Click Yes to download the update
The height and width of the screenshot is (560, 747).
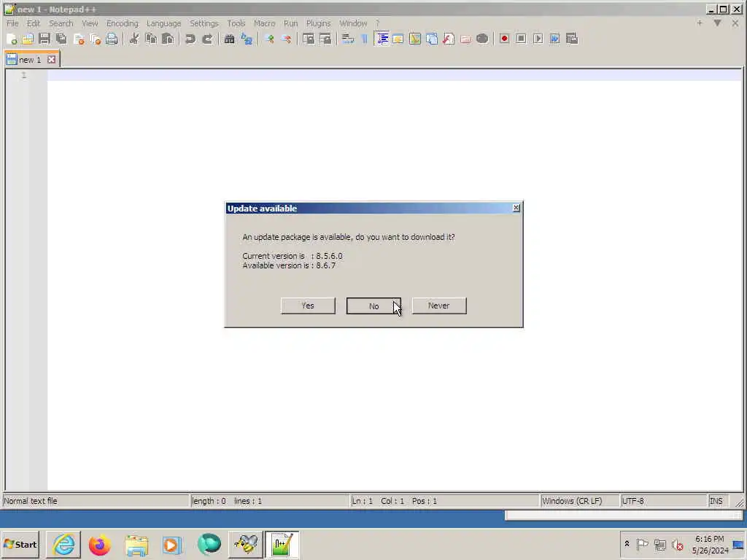pyautogui.click(x=308, y=306)
